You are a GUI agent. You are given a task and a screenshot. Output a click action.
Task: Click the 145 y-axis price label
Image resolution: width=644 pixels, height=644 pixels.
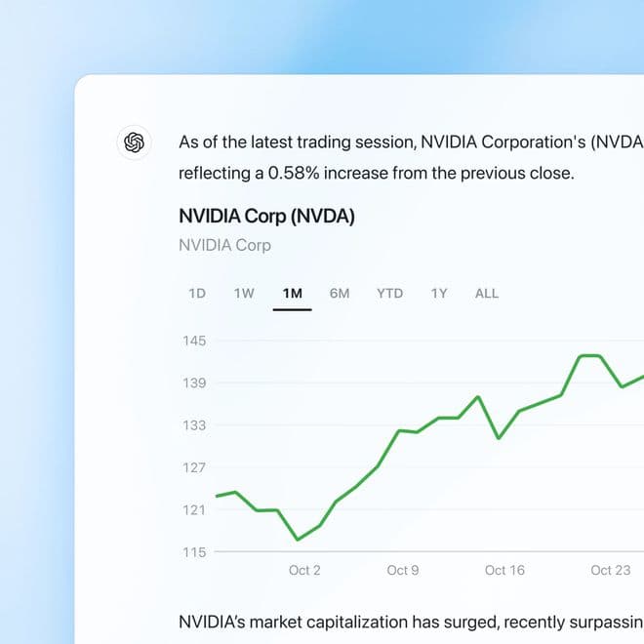(x=193, y=341)
